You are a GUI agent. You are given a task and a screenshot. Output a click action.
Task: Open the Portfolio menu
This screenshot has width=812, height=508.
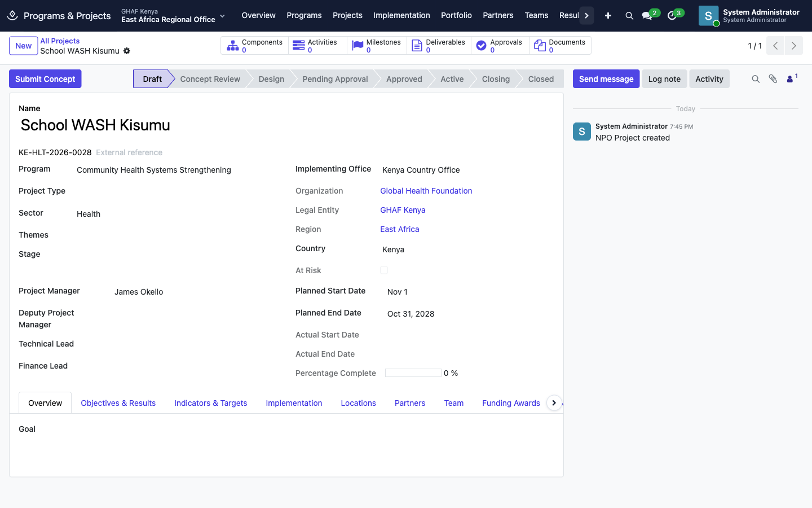456,15
